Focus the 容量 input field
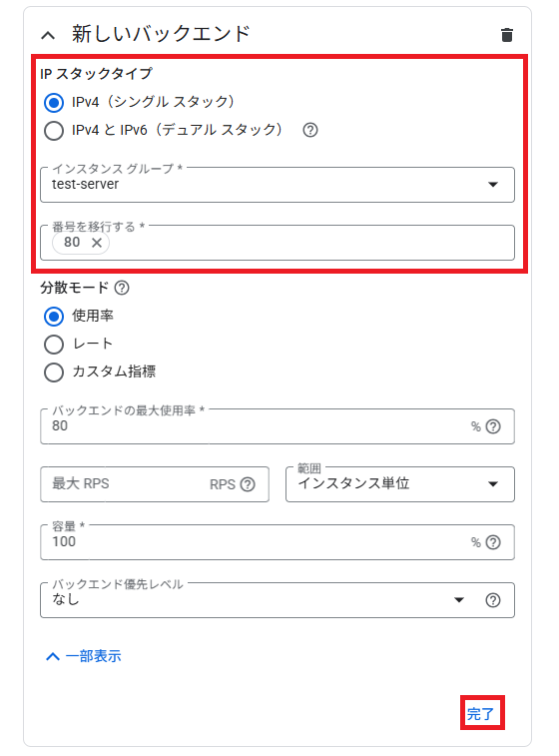The image size is (559, 756). 278,542
